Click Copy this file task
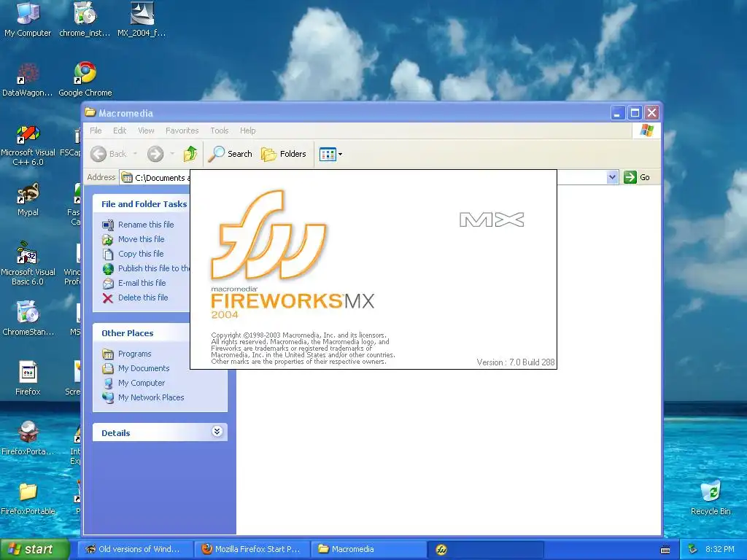Viewport: 747px width, 560px height. point(133,254)
